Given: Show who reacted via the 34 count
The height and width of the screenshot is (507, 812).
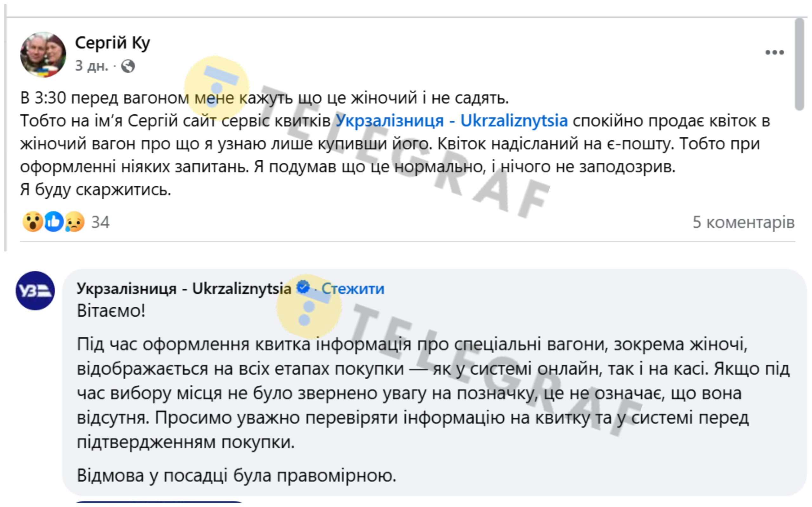Looking at the screenshot, I should pyautogui.click(x=100, y=222).
